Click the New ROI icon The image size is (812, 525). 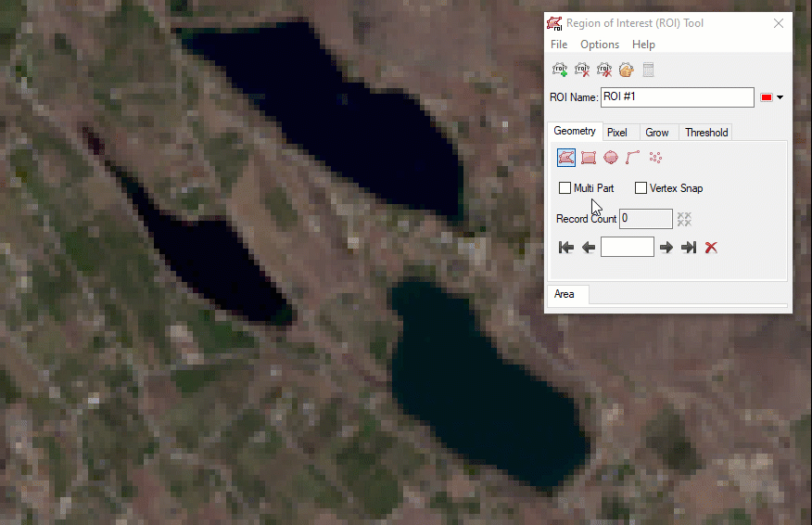click(560, 70)
